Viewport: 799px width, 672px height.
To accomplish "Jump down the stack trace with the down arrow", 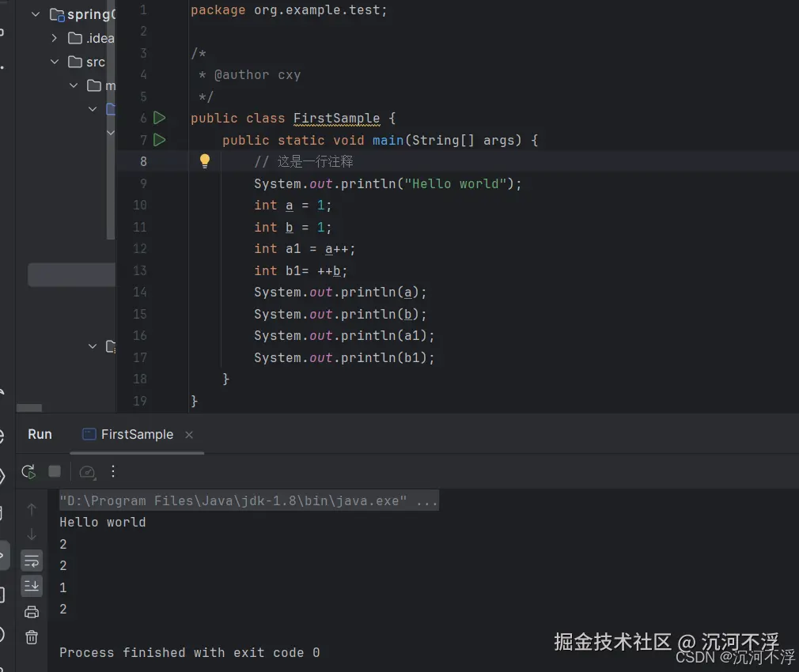I will 32,534.
